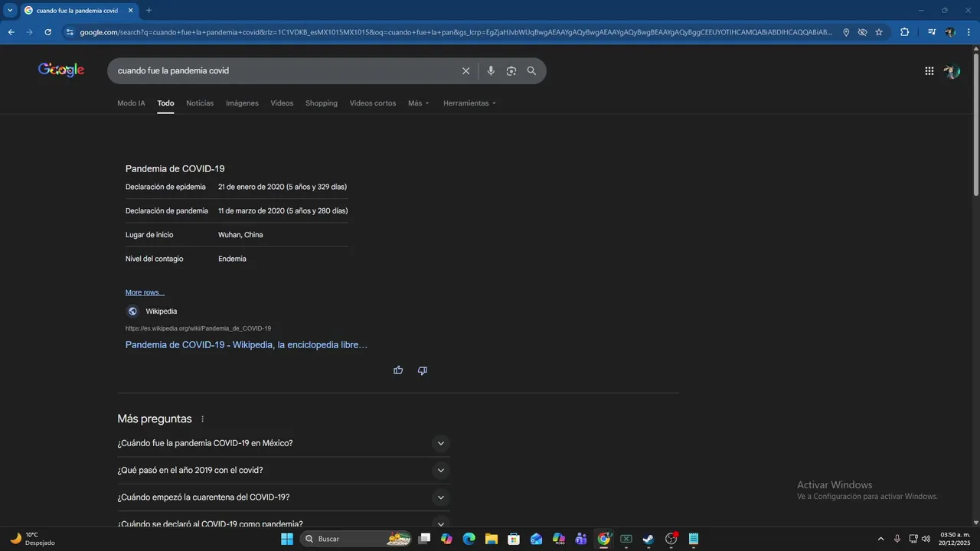Open File Explorer from taskbar
This screenshot has width=980, height=551.
491,539
